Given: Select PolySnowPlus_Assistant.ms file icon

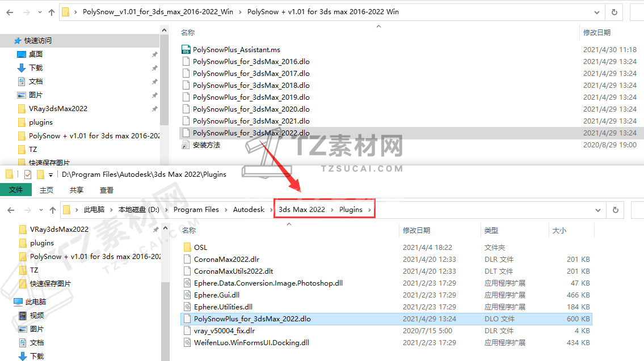Looking at the screenshot, I should 186,50.
